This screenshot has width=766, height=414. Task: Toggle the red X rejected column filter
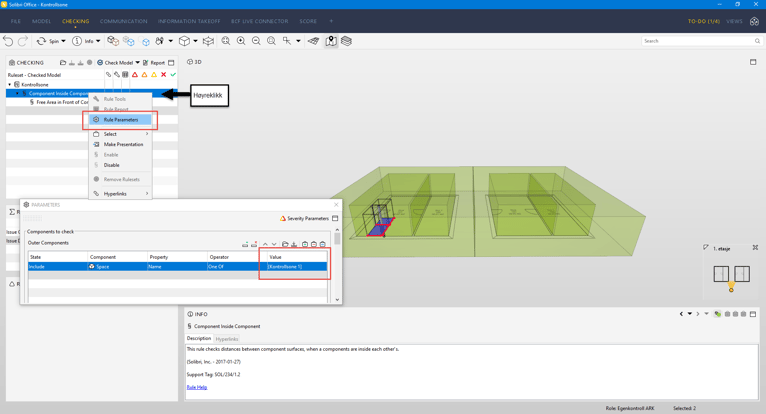(x=164, y=75)
